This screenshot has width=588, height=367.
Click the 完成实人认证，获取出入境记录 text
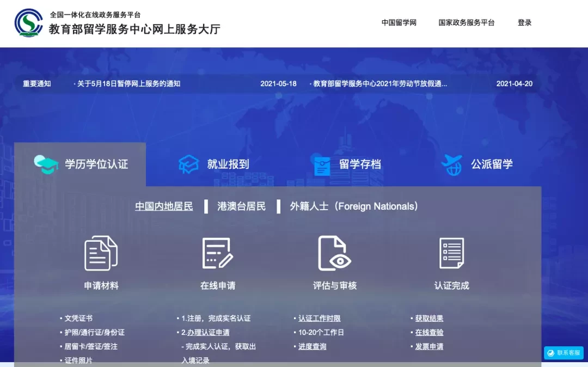click(219, 353)
